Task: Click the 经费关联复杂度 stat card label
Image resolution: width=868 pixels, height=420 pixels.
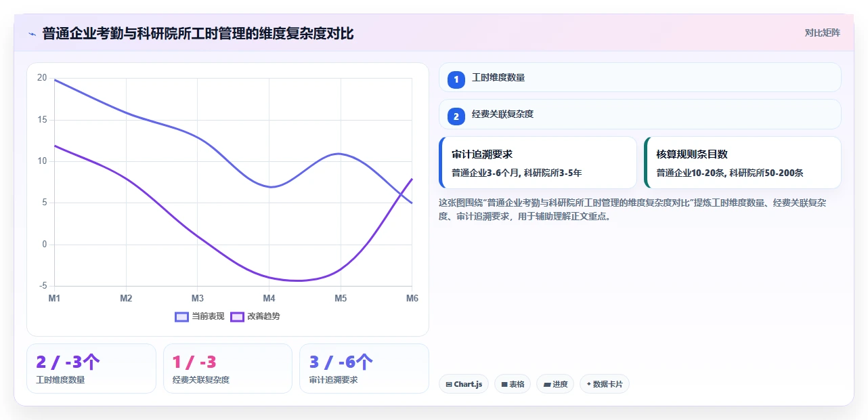Action: tap(201, 380)
